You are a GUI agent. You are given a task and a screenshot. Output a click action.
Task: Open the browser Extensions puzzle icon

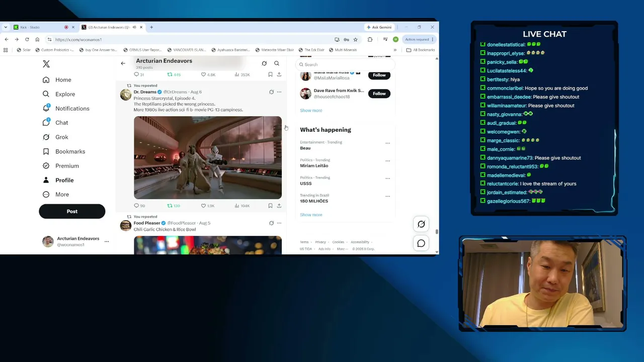click(x=370, y=40)
